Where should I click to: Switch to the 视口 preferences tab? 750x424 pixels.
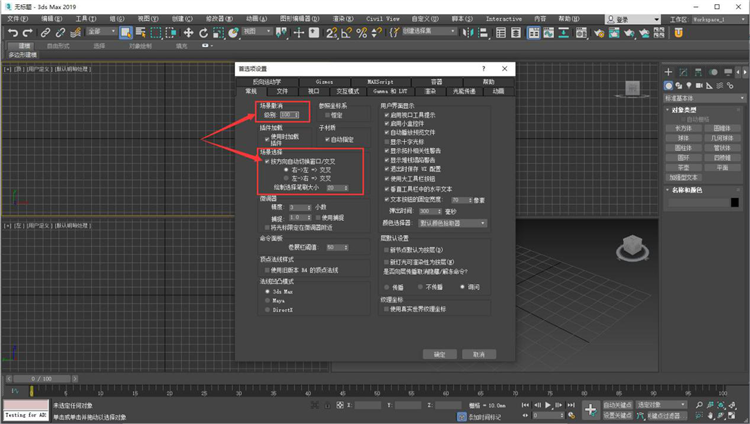point(313,91)
